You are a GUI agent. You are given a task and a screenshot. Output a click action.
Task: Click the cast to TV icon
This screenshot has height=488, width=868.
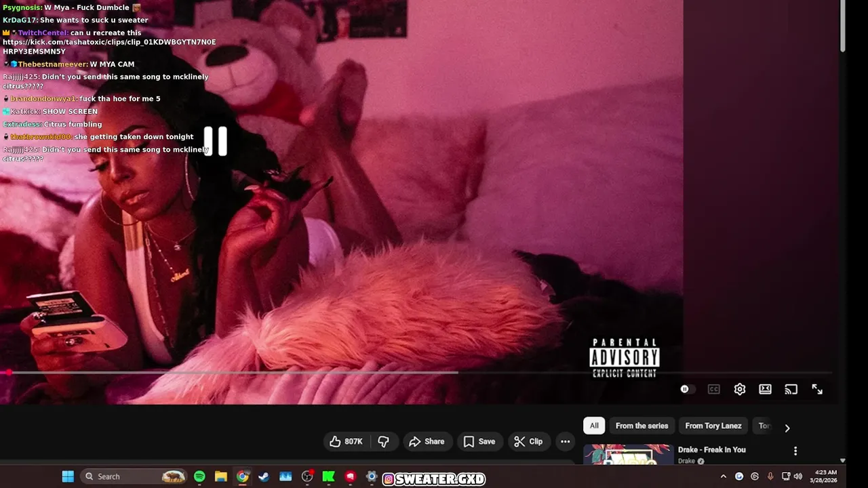[x=791, y=389]
